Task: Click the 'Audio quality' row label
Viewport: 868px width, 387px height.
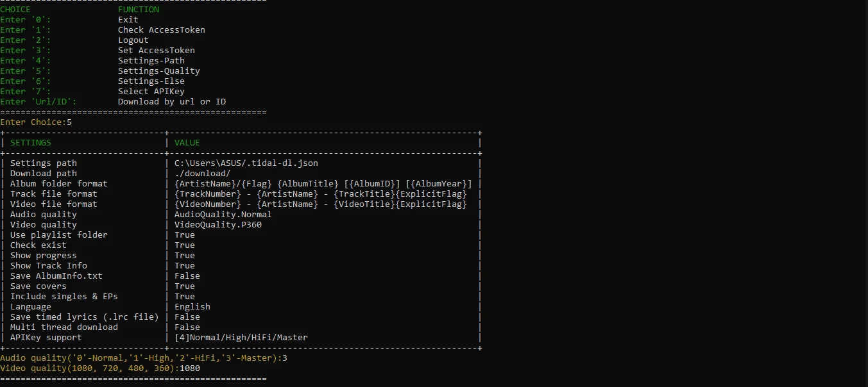Action: (44, 215)
